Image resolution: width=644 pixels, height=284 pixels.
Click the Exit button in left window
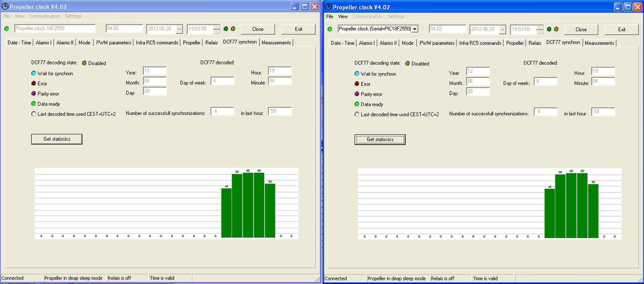298,29
